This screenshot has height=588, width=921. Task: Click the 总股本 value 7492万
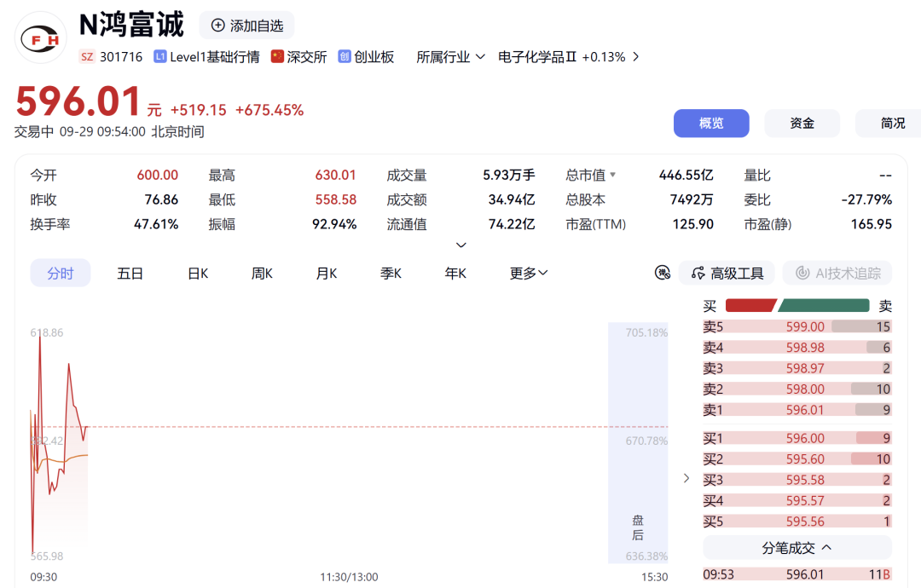pyautogui.click(x=692, y=199)
